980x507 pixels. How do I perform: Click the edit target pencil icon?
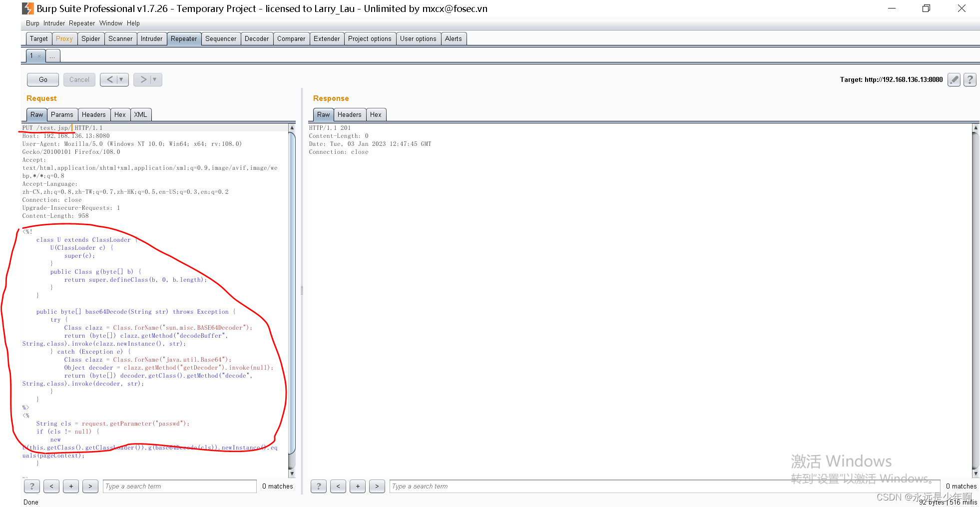(x=954, y=79)
